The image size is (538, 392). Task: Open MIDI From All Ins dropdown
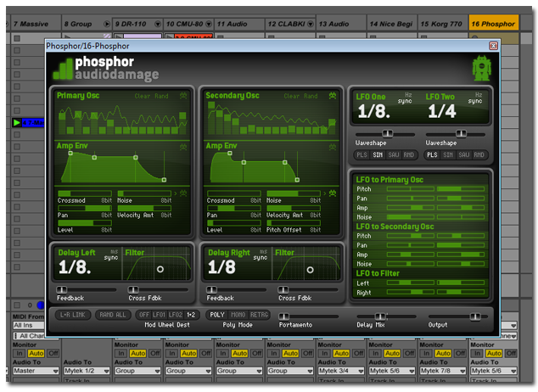pyautogui.click(x=29, y=325)
